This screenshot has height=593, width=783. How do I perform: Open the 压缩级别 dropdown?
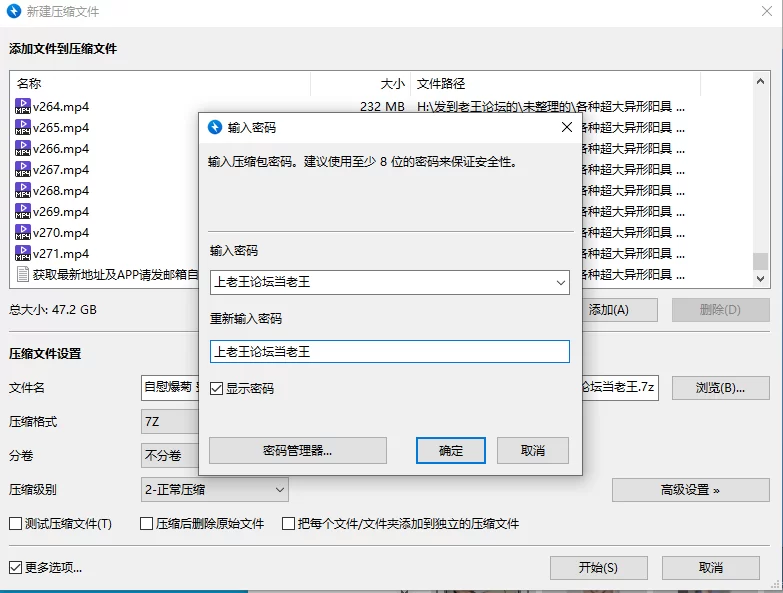(215, 490)
